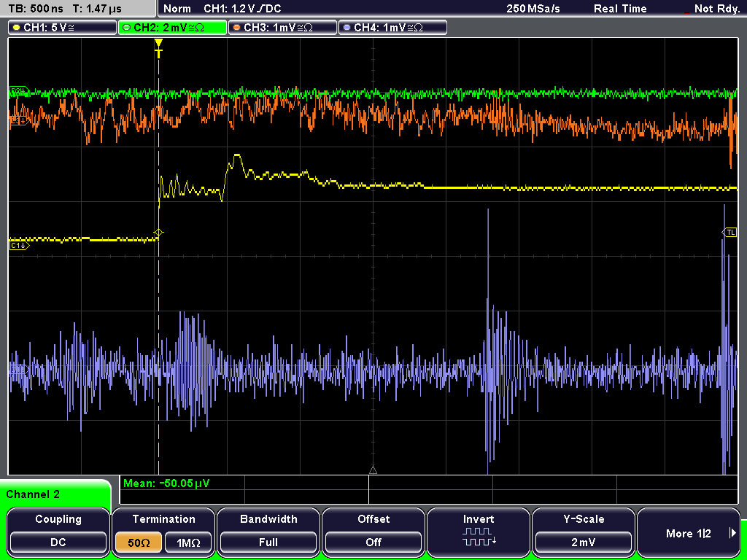
Task: Click the trigger time T: 1.47 µs readout
Action: pos(98,9)
